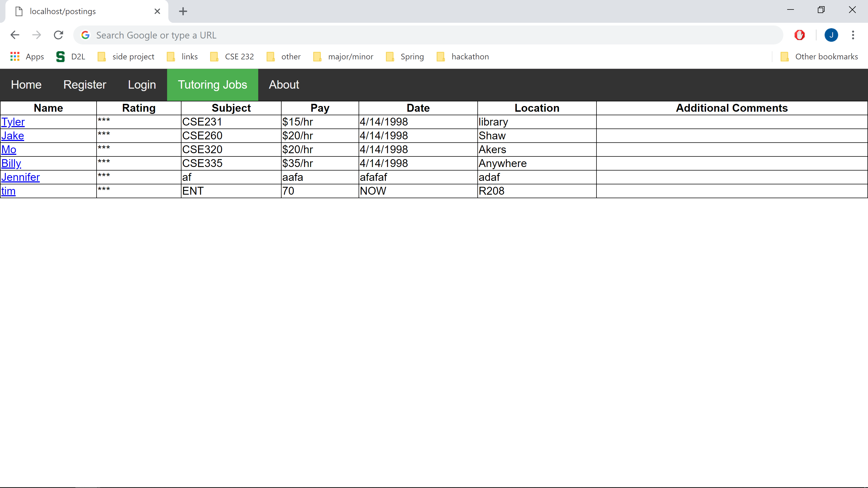Click the tim tutor link
The image size is (868, 488).
pyautogui.click(x=8, y=191)
